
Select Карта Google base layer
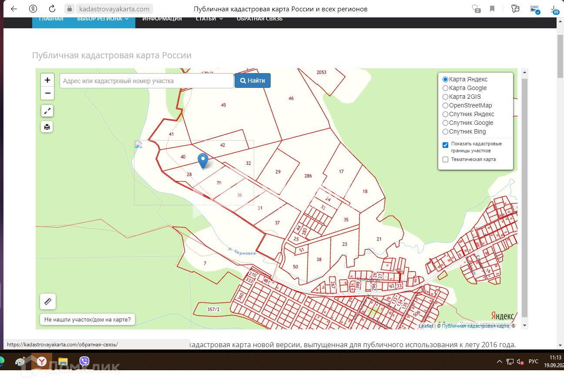pyautogui.click(x=445, y=88)
